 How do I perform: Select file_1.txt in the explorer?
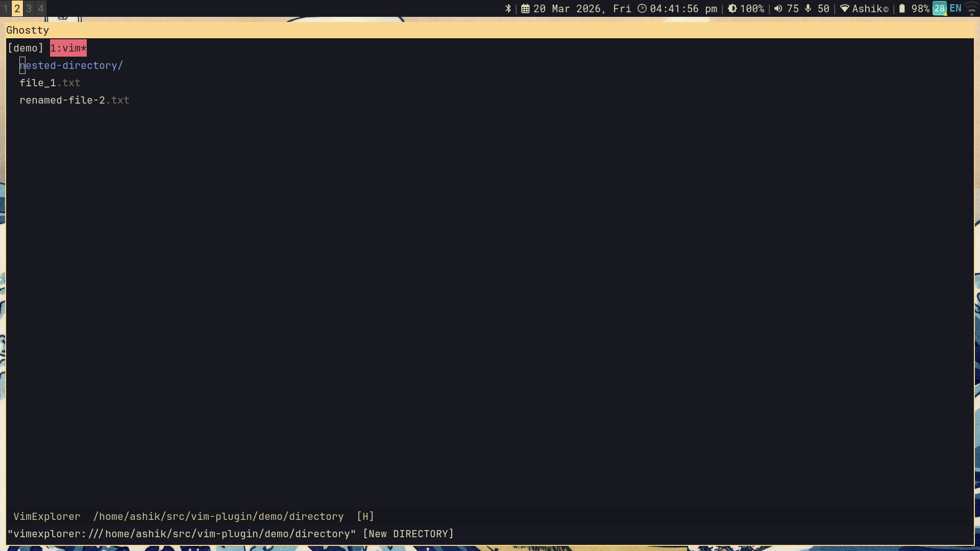50,83
